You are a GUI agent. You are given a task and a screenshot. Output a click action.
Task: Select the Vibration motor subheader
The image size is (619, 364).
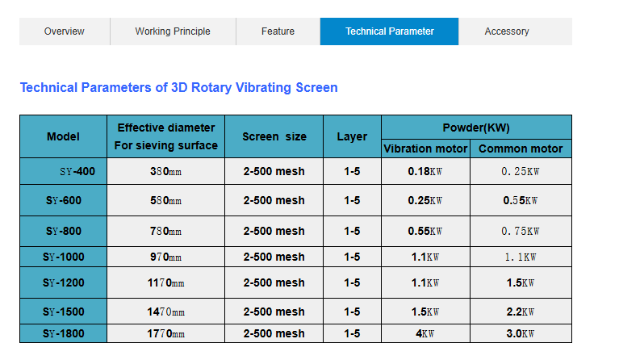click(x=425, y=149)
